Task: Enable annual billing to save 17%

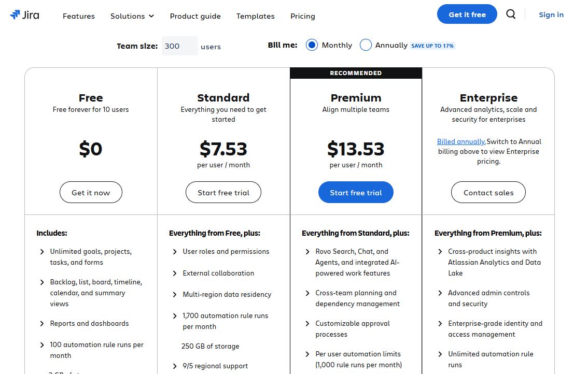Action: pyautogui.click(x=432, y=46)
